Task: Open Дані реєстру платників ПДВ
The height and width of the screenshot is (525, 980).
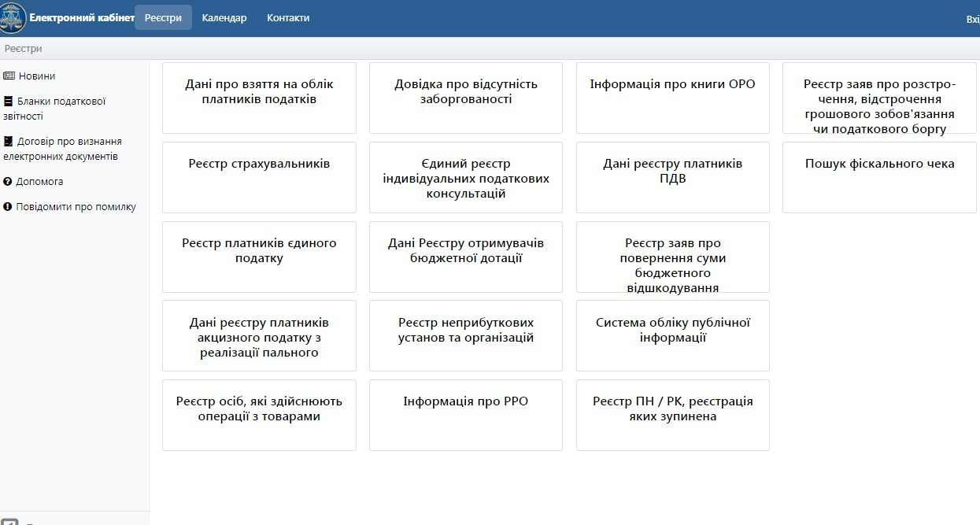Action: [x=672, y=177]
